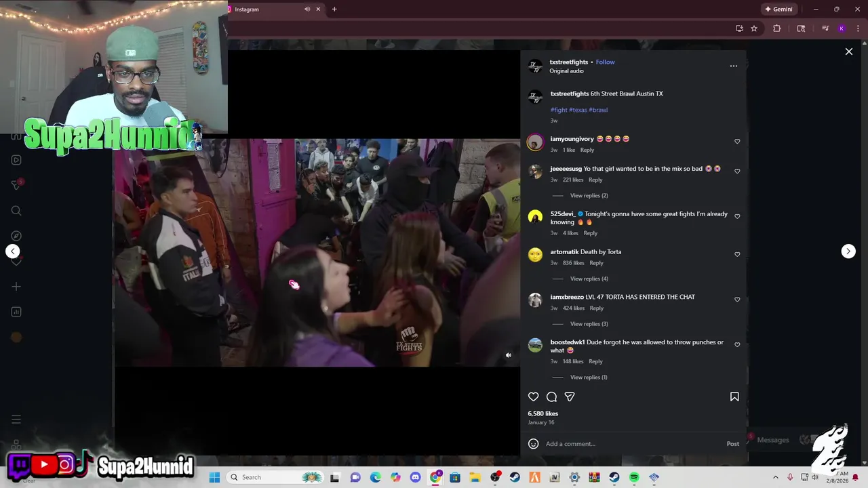
Task: Go to the previous post using the left arrow
Action: pyautogui.click(x=13, y=251)
